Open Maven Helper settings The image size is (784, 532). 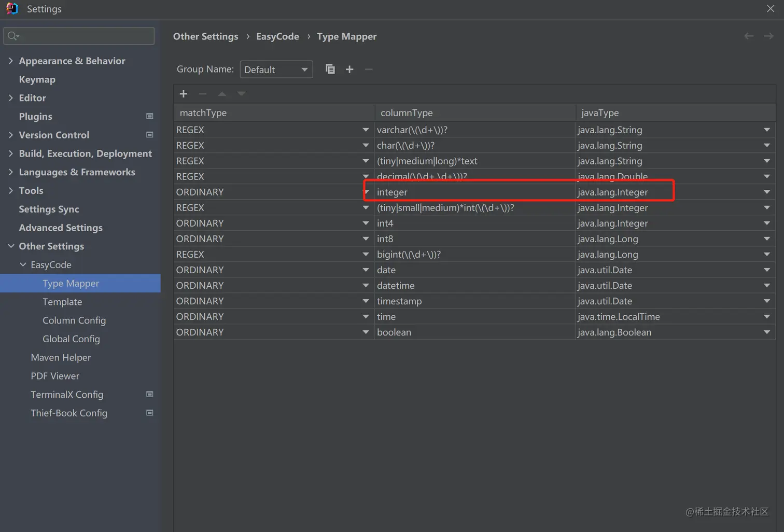(x=61, y=357)
